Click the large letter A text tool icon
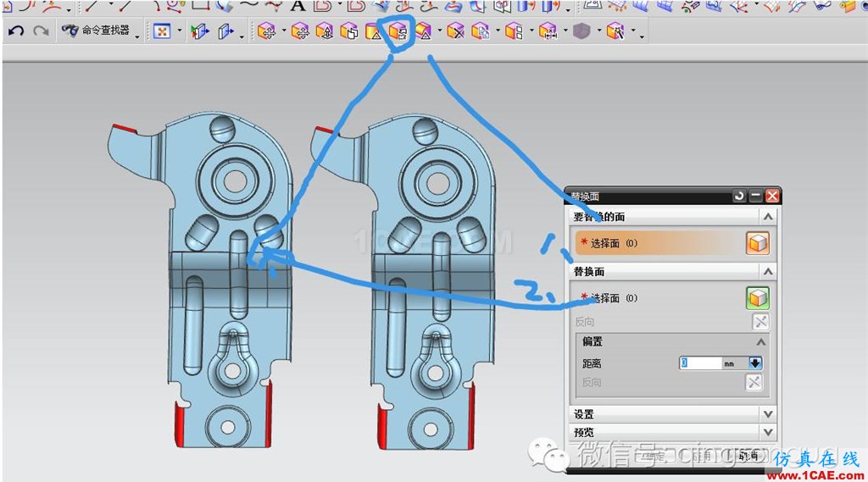868x482 pixels. [x=298, y=6]
